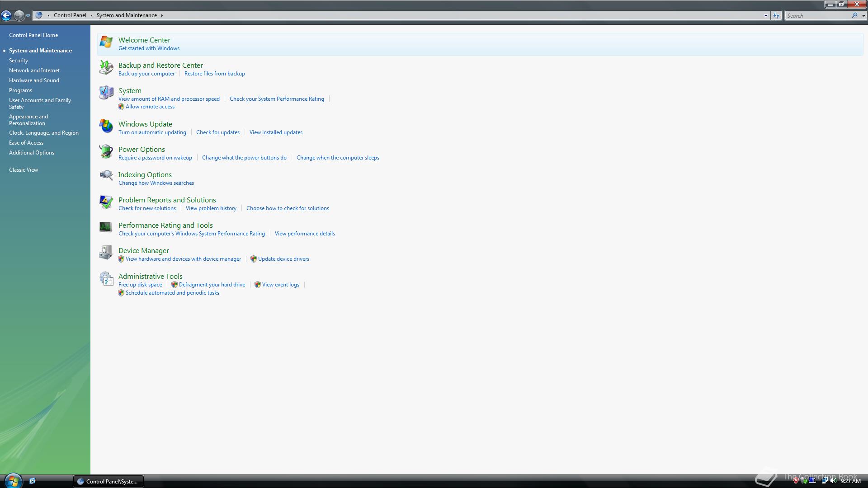The width and height of the screenshot is (868, 488).
Task: Open the Backup and Restore Center icon
Action: pos(106,67)
